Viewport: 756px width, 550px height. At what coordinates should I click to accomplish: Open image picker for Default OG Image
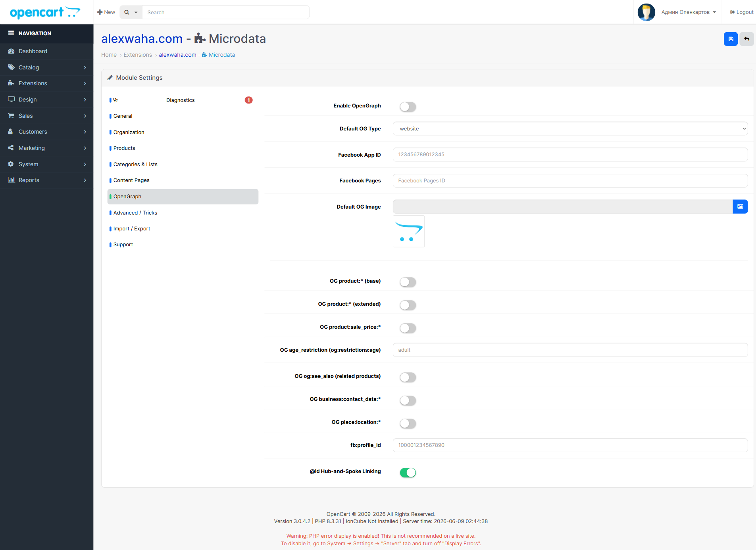tap(740, 207)
